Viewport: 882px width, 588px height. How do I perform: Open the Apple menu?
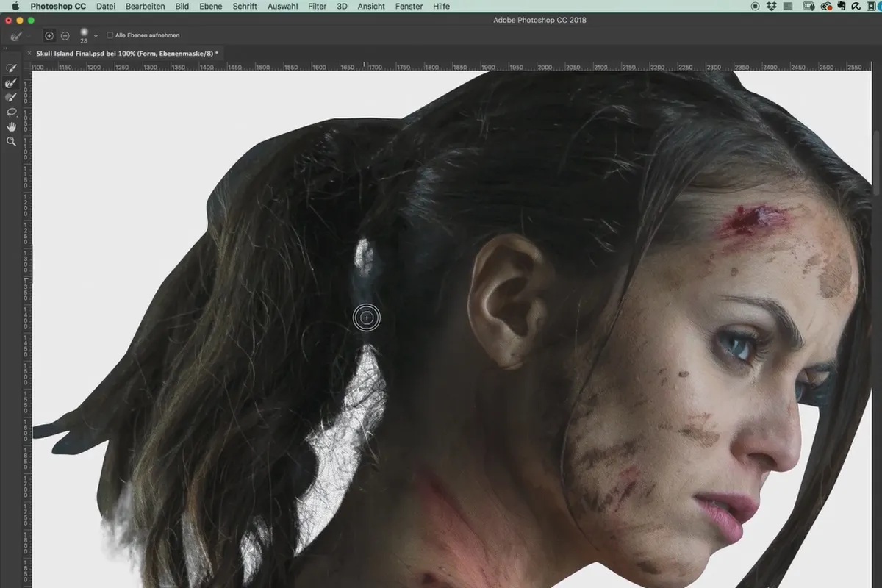click(15, 6)
